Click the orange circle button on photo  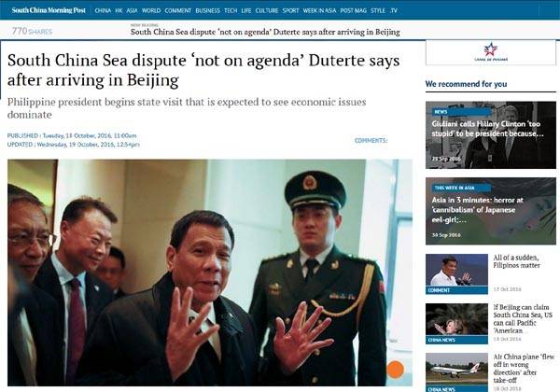pyautogui.click(x=395, y=370)
